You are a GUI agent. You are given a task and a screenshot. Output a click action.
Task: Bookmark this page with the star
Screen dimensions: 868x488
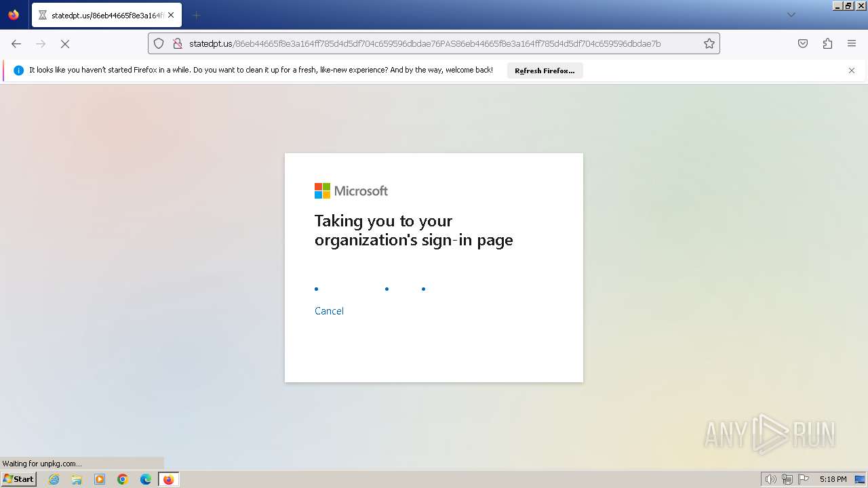pos(709,43)
